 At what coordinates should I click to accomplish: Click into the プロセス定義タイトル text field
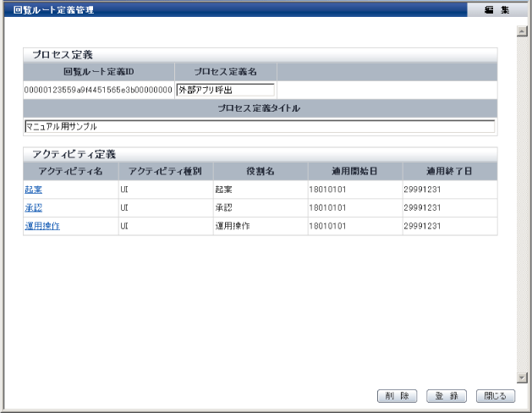[x=260, y=126]
